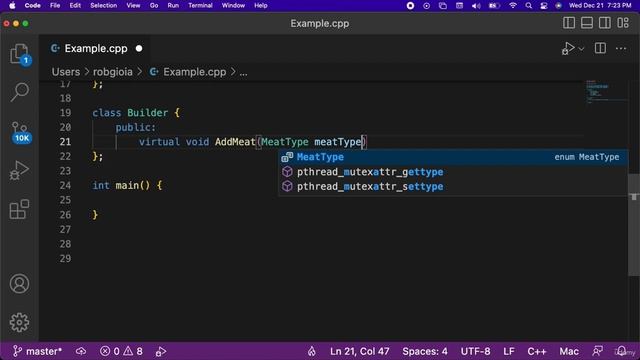Toggle the secondary side bar layout icon

tap(605, 23)
